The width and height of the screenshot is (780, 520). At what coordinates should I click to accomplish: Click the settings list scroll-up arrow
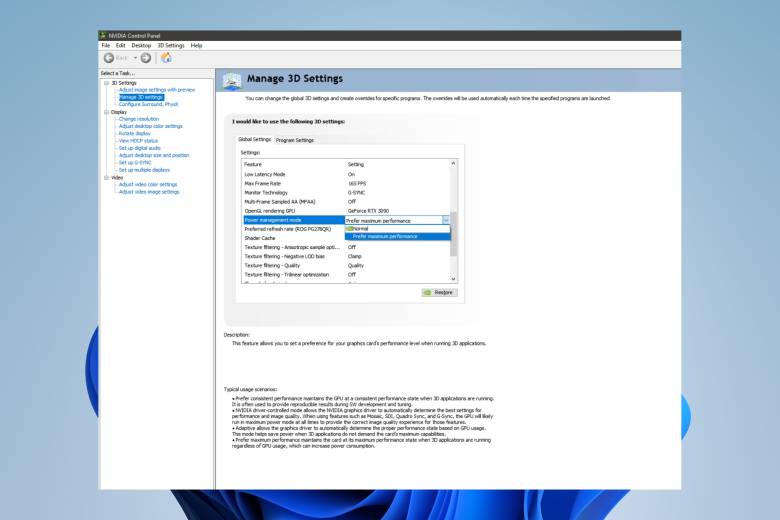[453, 163]
